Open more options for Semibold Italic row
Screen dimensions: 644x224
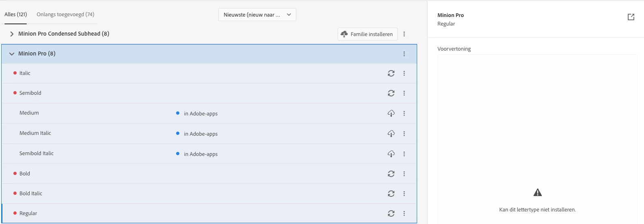tap(404, 154)
